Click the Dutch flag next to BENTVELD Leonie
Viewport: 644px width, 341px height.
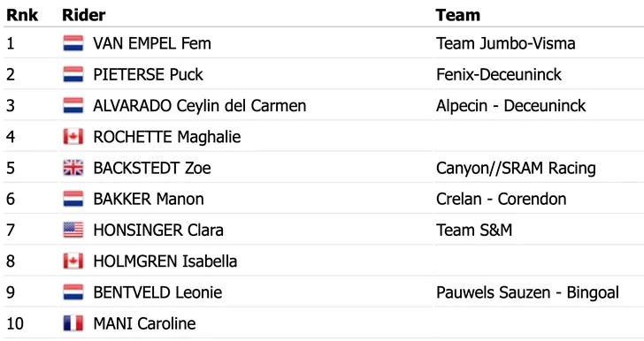(x=73, y=292)
